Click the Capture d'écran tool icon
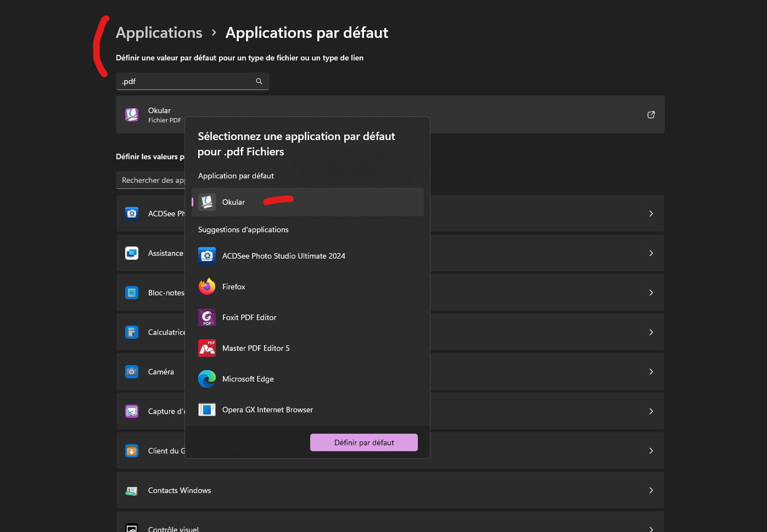The height and width of the screenshot is (532, 767). tap(132, 411)
